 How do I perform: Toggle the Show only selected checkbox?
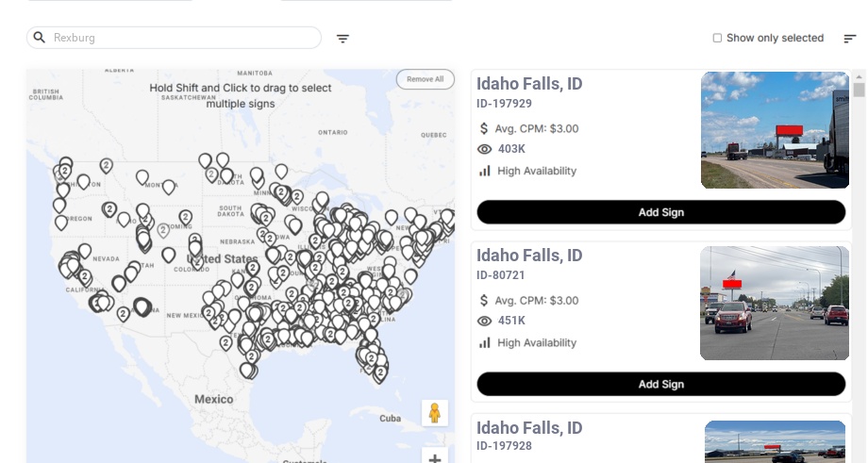coord(717,39)
